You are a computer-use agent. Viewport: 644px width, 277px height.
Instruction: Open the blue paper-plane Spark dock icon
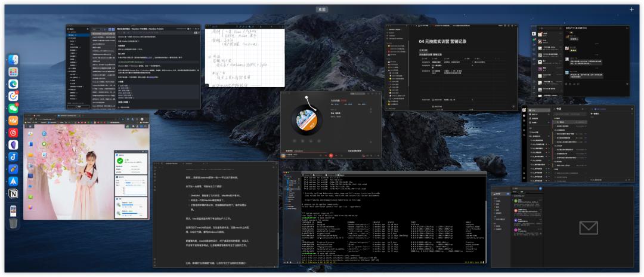(x=13, y=181)
